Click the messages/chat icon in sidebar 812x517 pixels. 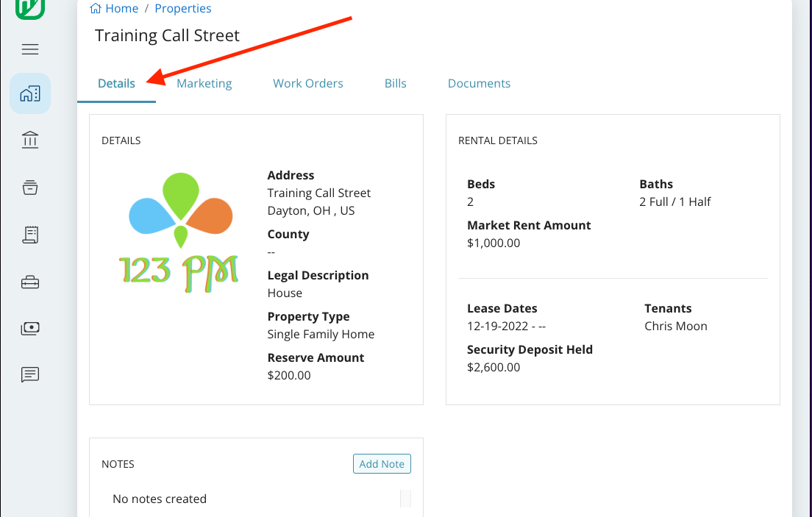click(x=29, y=374)
